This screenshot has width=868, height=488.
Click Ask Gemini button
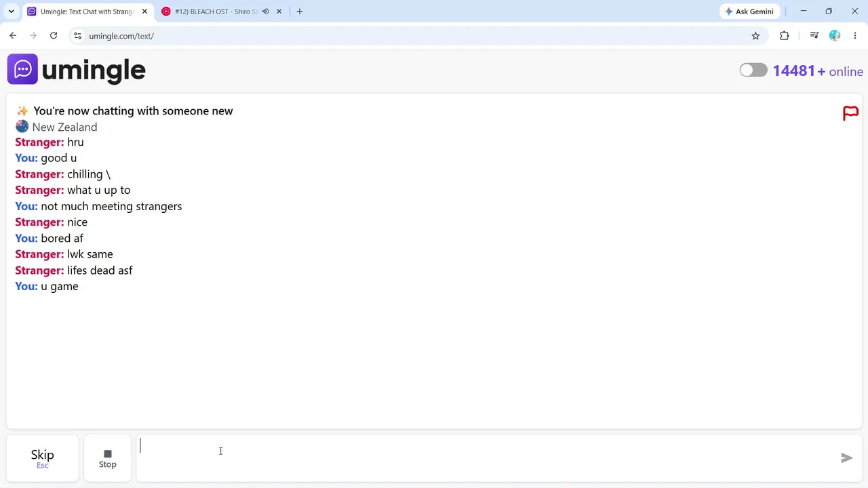click(x=749, y=12)
